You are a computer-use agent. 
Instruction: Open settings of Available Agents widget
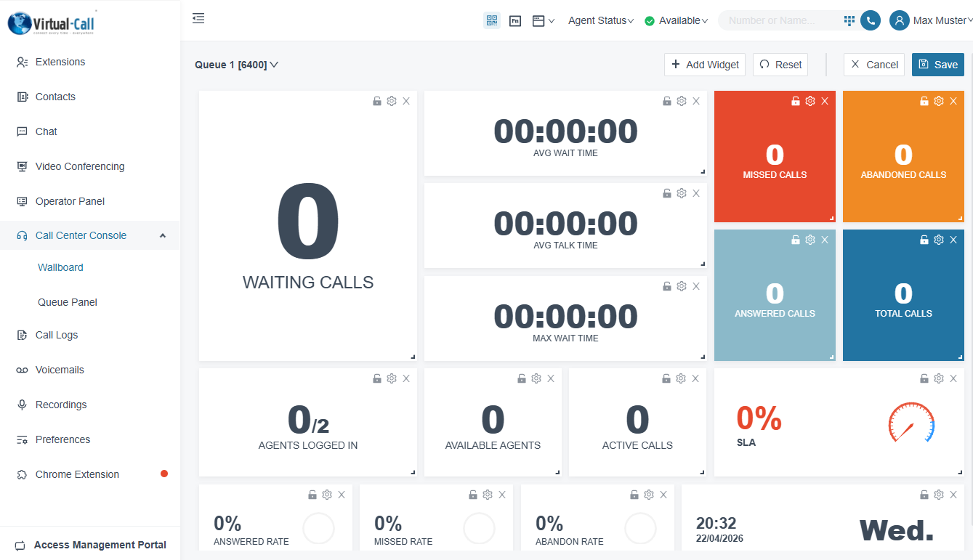point(536,378)
